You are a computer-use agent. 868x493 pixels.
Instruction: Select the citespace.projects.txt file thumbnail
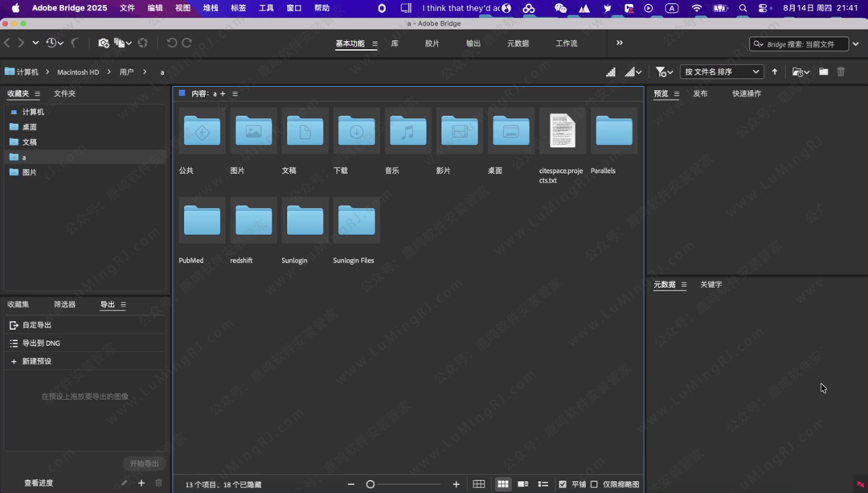pos(562,131)
